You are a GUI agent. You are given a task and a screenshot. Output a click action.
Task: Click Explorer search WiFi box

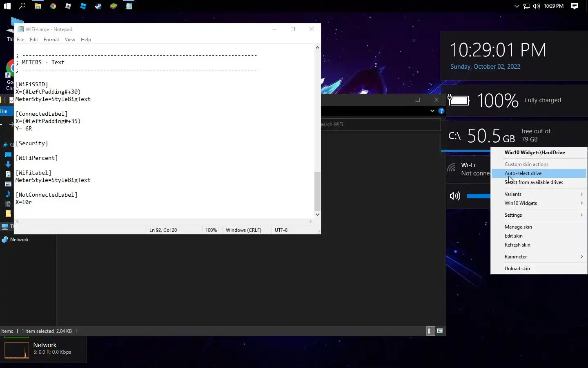381,124
